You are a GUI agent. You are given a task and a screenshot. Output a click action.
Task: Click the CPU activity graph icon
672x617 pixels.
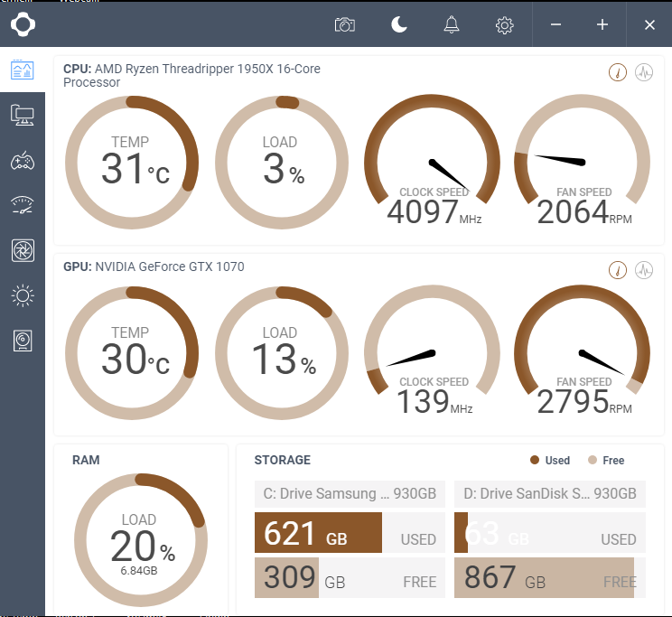click(644, 72)
